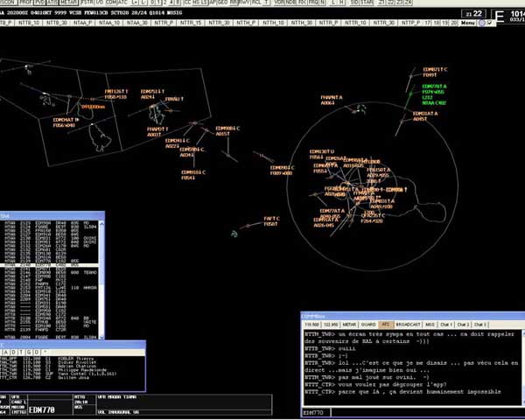Select the NTAA_30 view preset
This screenshot has height=420, width=525.
[x=137, y=23]
